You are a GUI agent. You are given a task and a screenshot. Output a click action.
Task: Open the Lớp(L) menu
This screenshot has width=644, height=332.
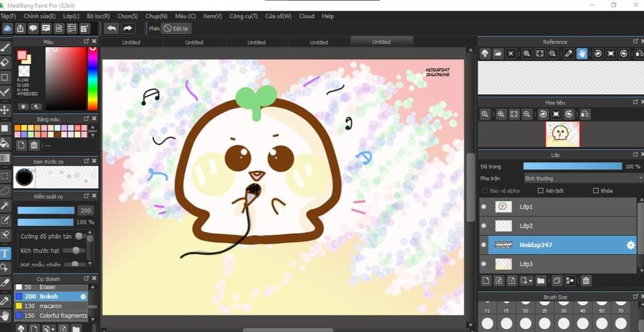tap(72, 16)
